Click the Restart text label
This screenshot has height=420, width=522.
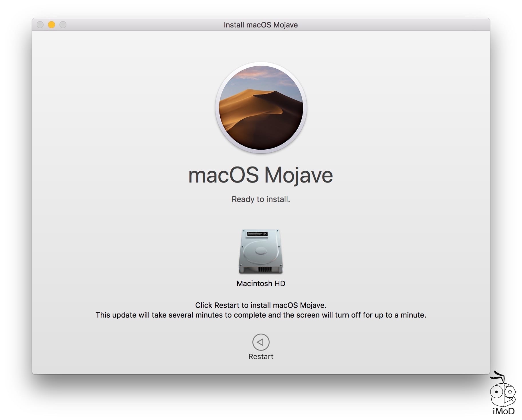tap(260, 356)
